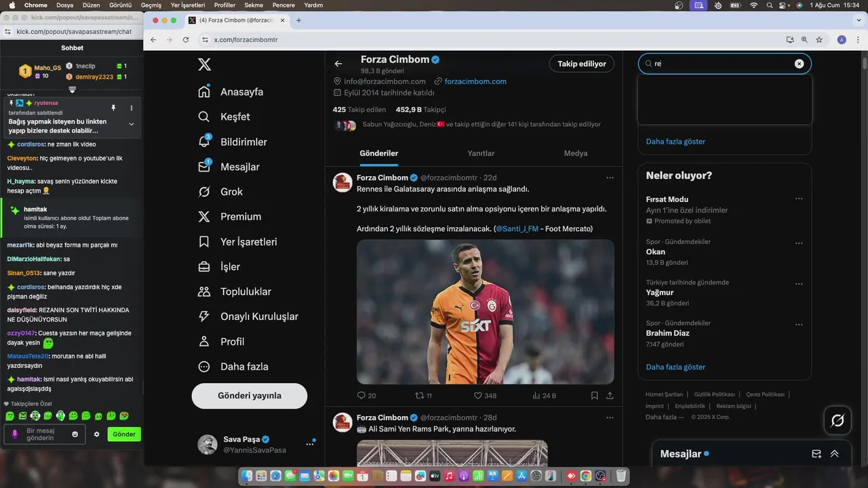This screenshot has width=868, height=488.
Task: Open options for Yağmur trend
Action: (799, 283)
